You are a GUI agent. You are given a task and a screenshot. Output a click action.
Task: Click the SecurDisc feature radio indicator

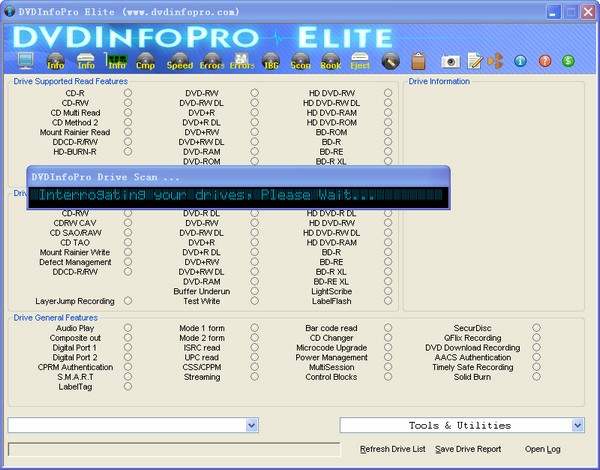point(536,328)
